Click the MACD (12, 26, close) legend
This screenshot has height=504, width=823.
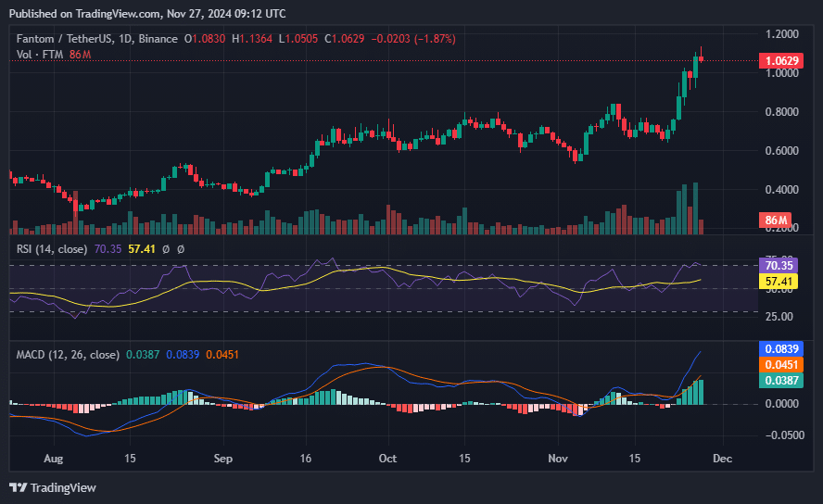coord(68,355)
